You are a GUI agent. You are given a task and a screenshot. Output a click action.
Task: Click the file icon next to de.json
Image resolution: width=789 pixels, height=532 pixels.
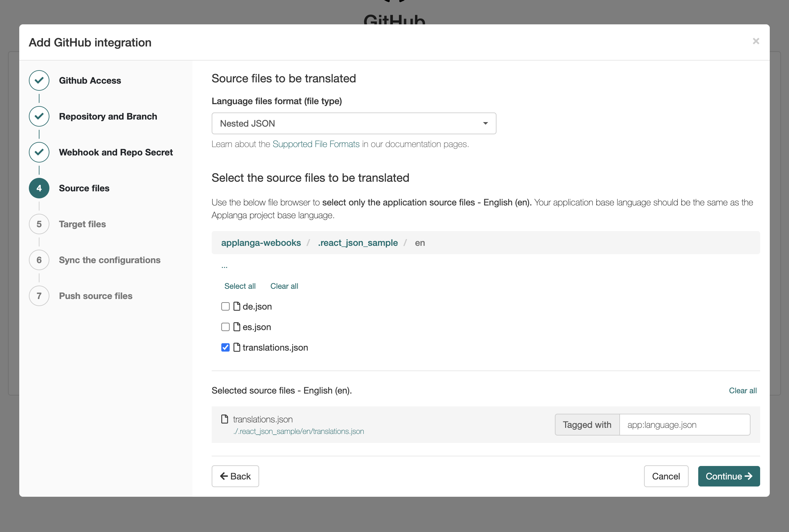tap(237, 306)
